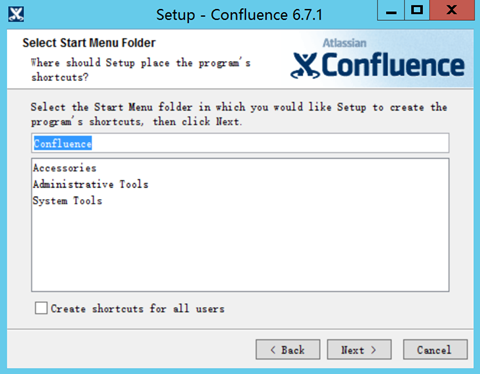
Task: Click the Confluence X logo mark in header
Action: [305, 65]
